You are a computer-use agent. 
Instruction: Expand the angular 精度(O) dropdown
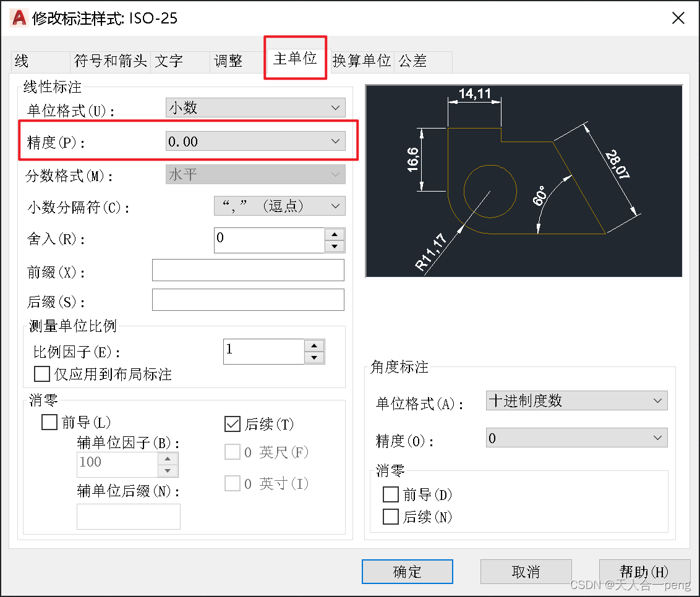tap(577, 438)
